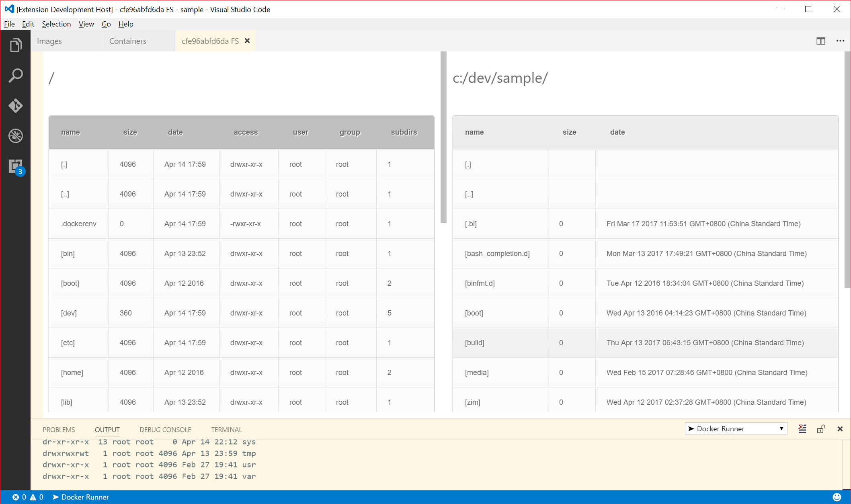Open the [bin] directory in container

(x=68, y=254)
